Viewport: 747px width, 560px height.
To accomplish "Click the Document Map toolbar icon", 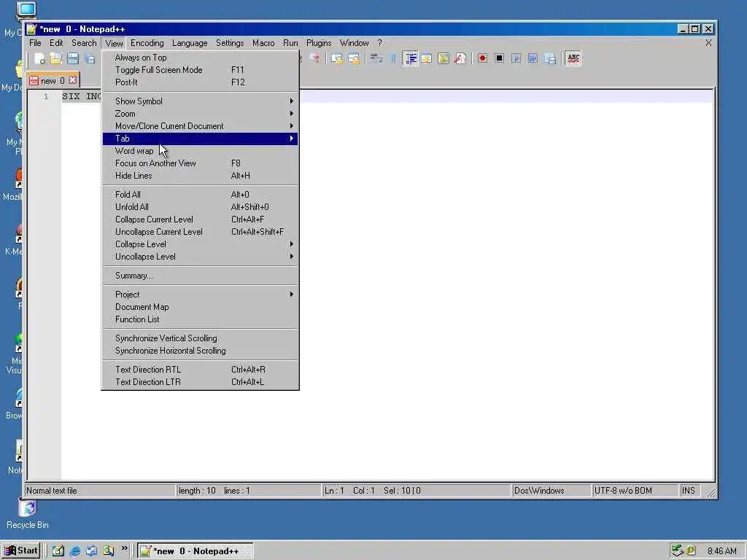I will [444, 58].
